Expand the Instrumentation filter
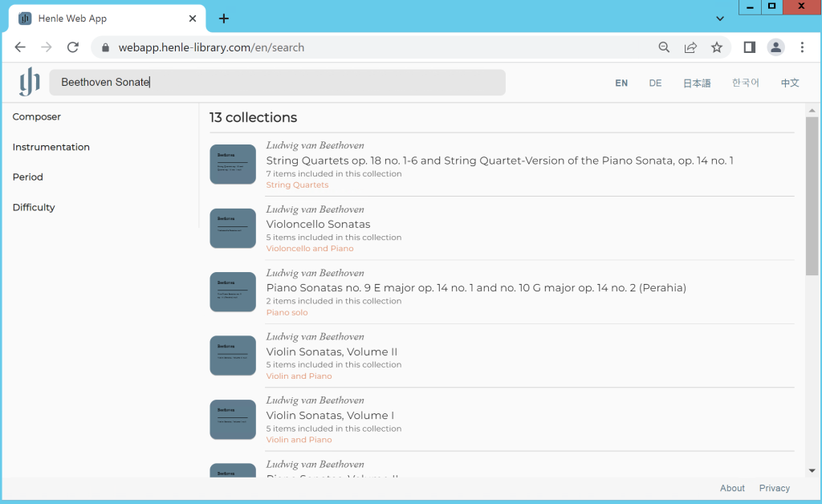822x504 pixels. click(x=51, y=147)
